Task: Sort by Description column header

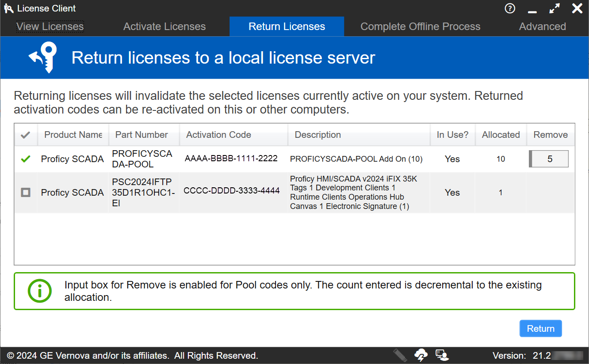Action: pyautogui.click(x=359, y=135)
